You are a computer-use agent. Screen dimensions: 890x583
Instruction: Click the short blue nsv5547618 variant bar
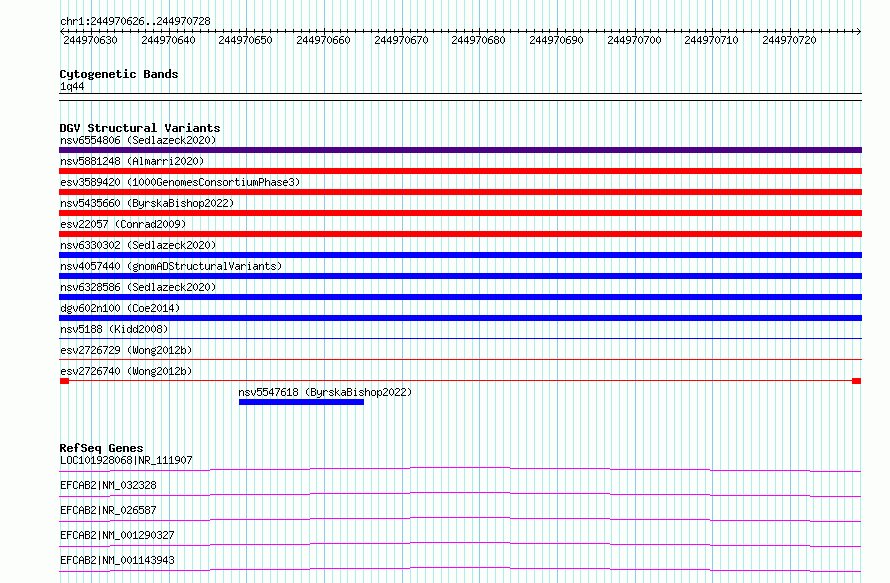301,402
